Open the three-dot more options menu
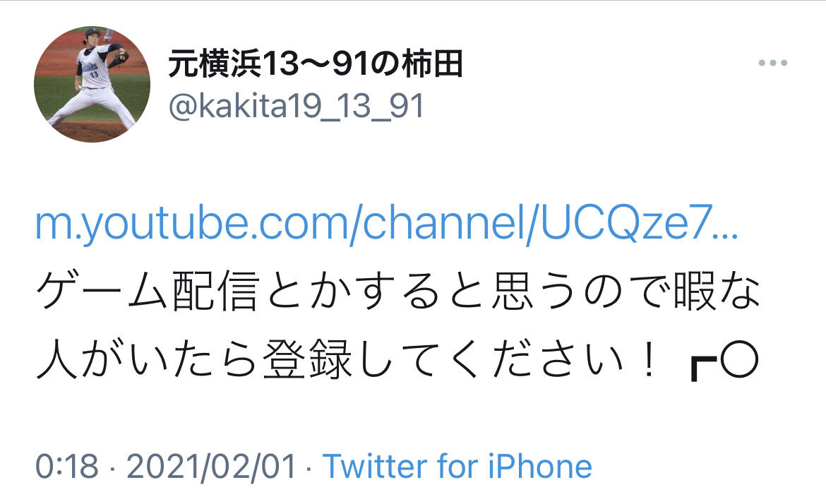This screenshot has height=504, width=826. (773, 63)
